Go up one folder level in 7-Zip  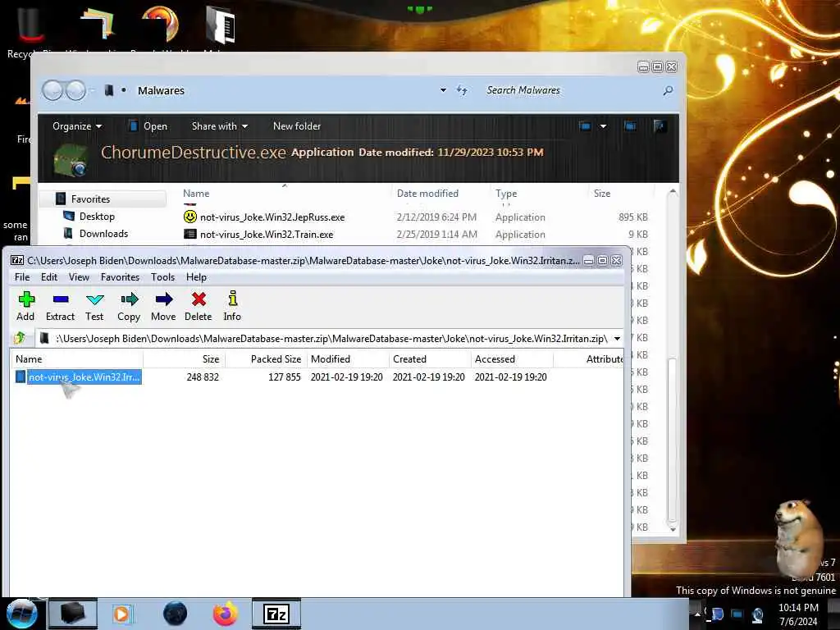pos(20,338)
